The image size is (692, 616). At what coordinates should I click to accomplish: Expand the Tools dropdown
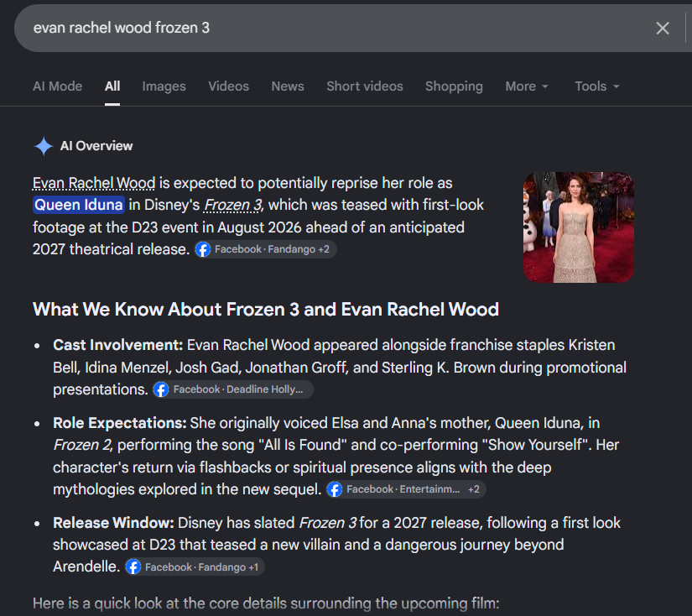point(596,86)
